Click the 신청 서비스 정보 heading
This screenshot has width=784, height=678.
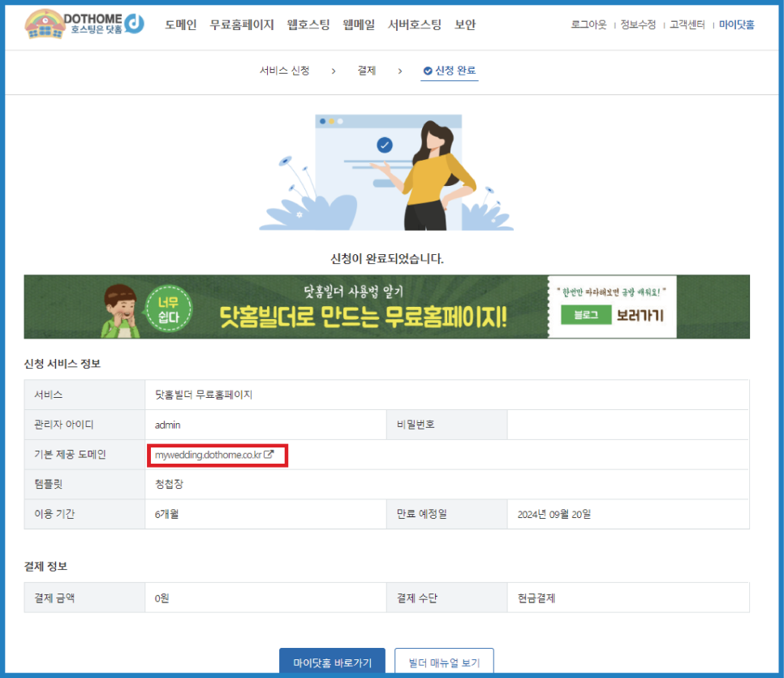tap(62, 364)
